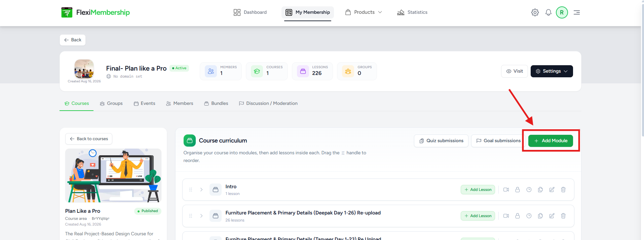Click the FlexiMembership logo

(96, 12)
